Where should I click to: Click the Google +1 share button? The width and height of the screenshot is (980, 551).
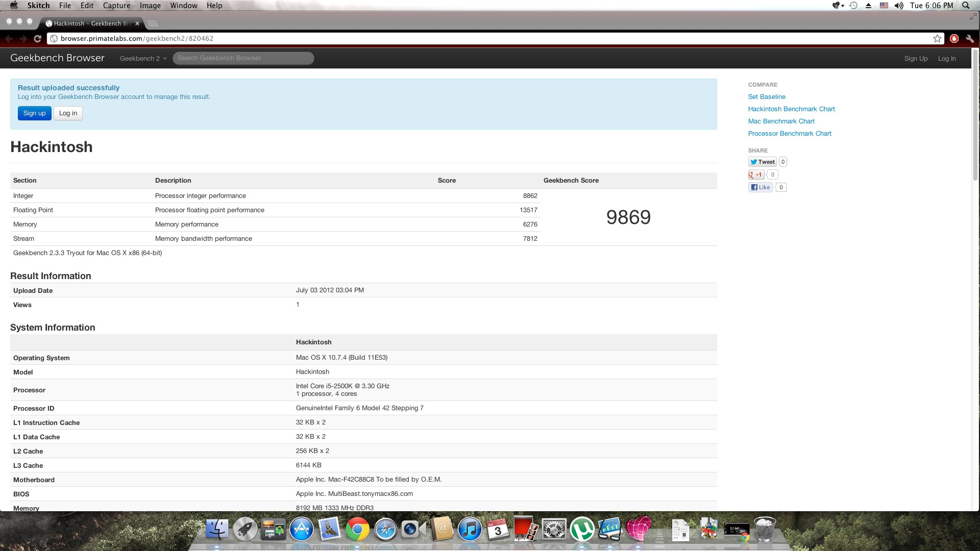[756, 174]
